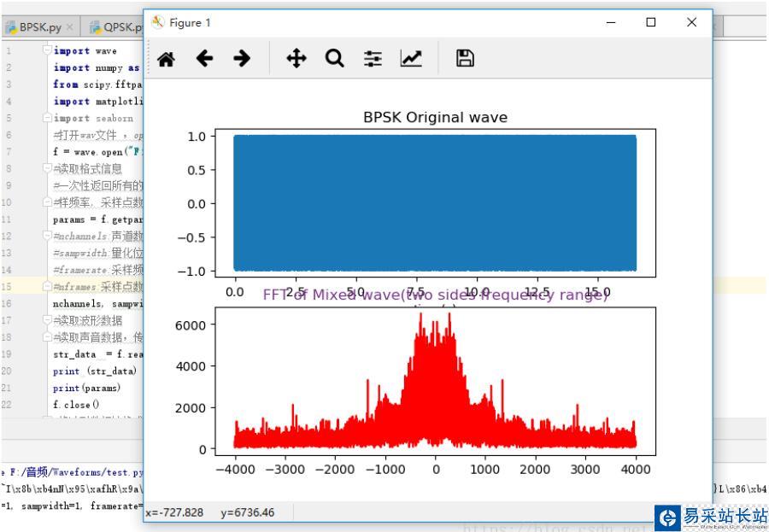
Task: Toggle the fold marker at line 10 comment
Action: [47, 202]
